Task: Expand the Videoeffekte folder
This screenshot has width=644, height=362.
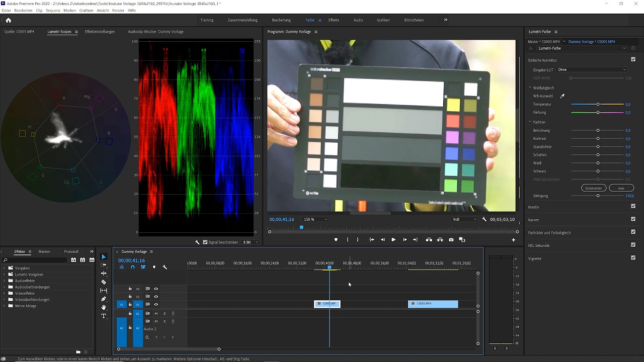Action: pos(4,293)
